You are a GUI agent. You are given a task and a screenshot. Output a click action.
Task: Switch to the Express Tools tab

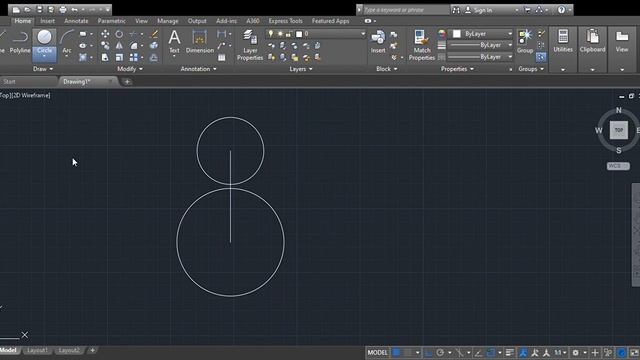coord(285,21)
